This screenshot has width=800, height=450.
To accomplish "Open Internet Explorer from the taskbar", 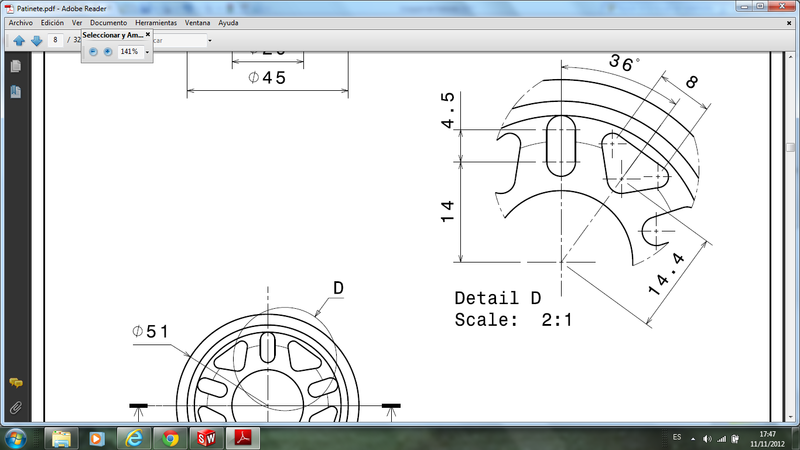I will pos(134,439).
